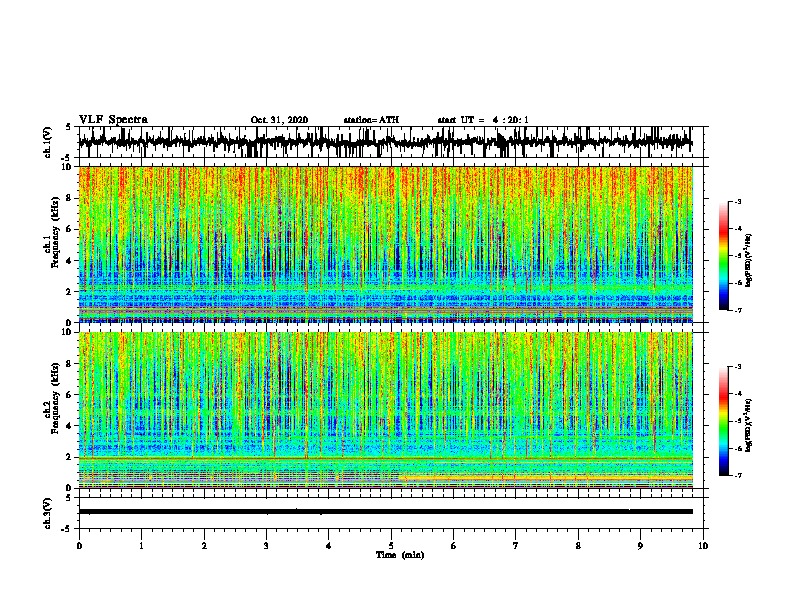The width and height of the screenshot is (792, 612).
Task: Click the "ch.1(V)" waveform axis label
Action: click(47, 142)
